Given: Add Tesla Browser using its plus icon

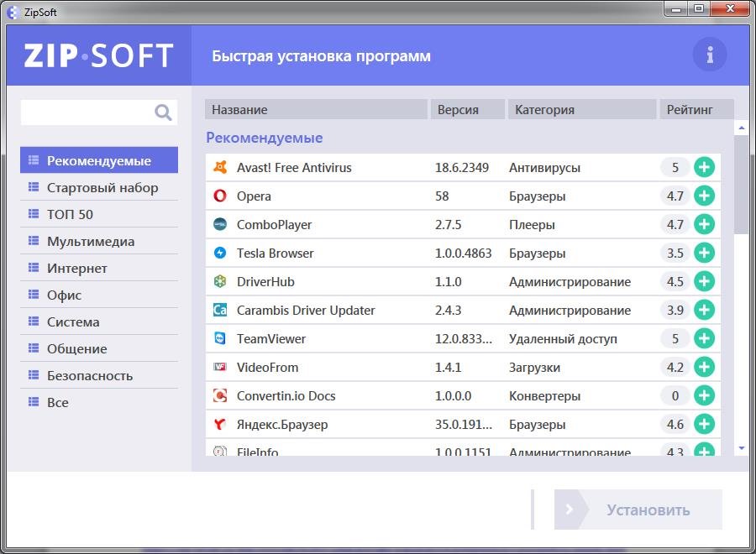Looking at the screenshot, I should click(x=704, y=253).
